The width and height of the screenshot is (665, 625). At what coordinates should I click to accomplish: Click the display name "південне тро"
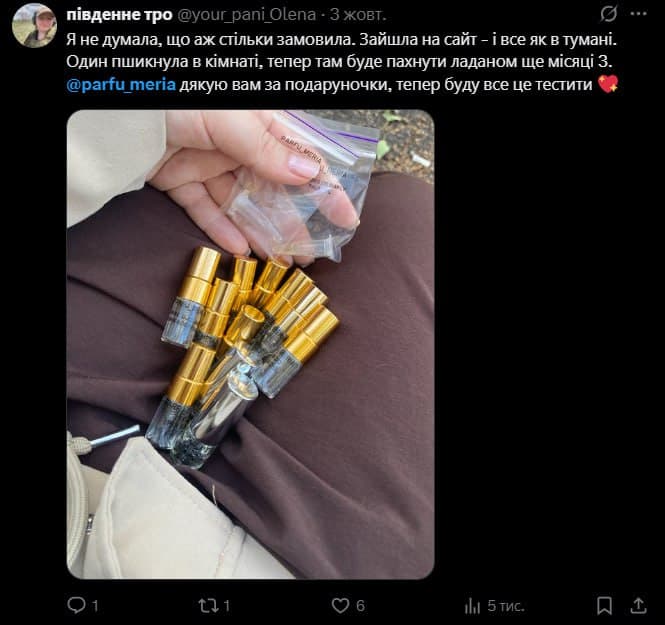120,15
